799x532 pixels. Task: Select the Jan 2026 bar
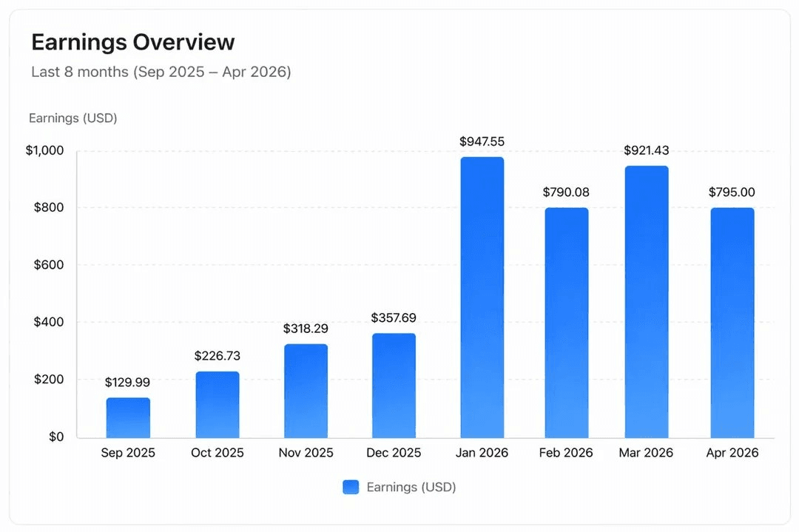pyautogui.click(x=482, y=296)
